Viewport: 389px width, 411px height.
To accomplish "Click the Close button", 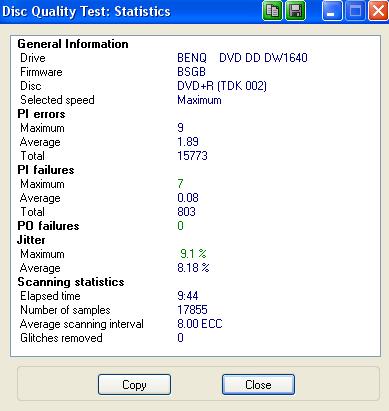I will click(258, 385).
